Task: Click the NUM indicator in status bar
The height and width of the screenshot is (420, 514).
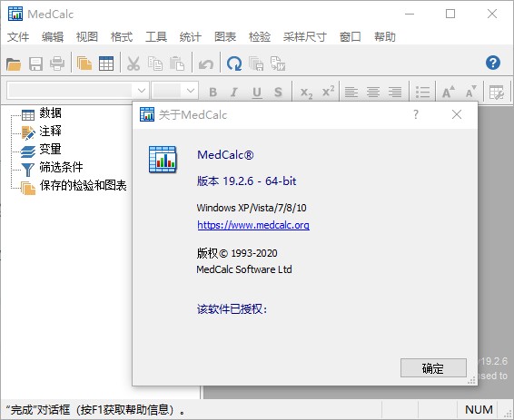Action: click(x=479, y=409)
